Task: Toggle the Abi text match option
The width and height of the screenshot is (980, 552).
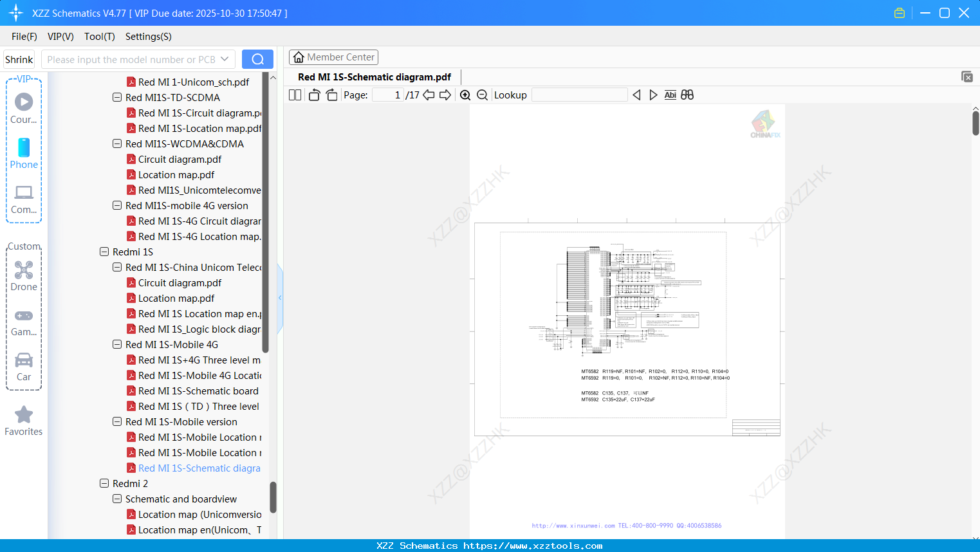Action: click(x=670, y=95)
